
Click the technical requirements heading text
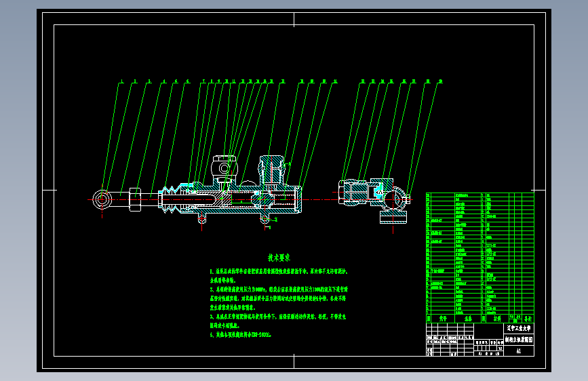pos(279,258)
